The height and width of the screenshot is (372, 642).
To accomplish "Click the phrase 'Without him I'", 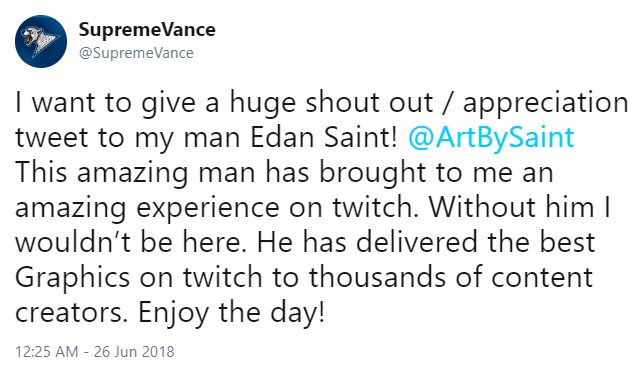I will click(520, 207).
